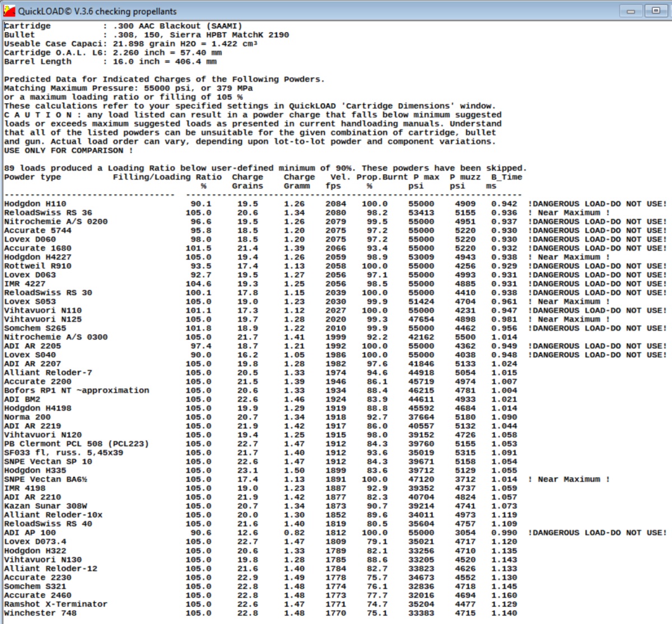The height and width of the screenshot is (624, 672).
Task: Select the Norma 200 powder name
Action: point(27,417)
